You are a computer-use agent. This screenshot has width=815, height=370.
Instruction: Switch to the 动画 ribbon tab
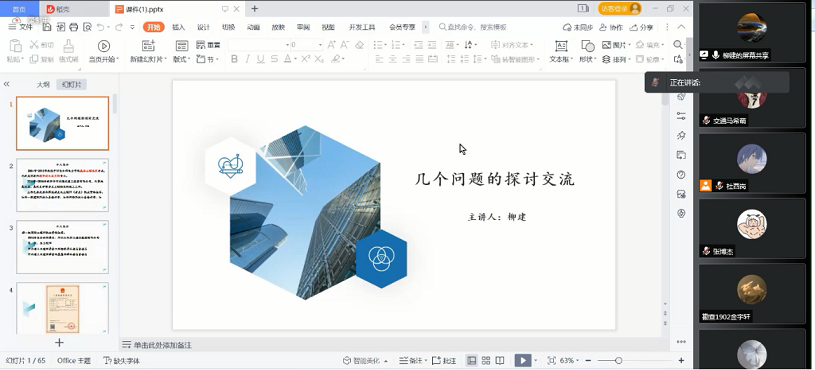coord(253,27)
